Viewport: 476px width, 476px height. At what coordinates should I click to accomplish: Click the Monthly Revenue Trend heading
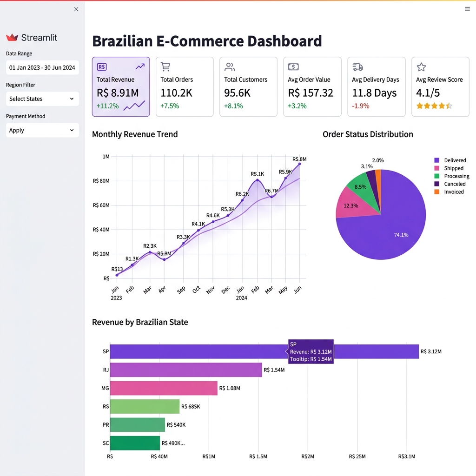click(135, 134)
